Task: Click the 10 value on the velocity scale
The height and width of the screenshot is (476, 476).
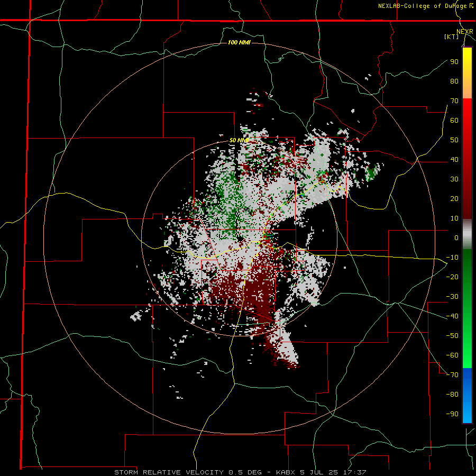Action: (454, 218)
